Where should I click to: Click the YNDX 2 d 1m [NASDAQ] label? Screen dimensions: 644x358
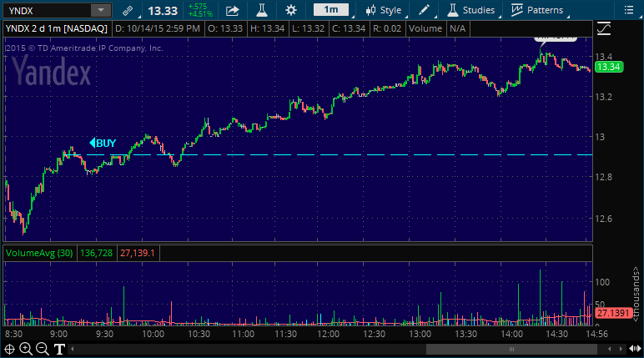pyautogui.click(x=57, y=28)
